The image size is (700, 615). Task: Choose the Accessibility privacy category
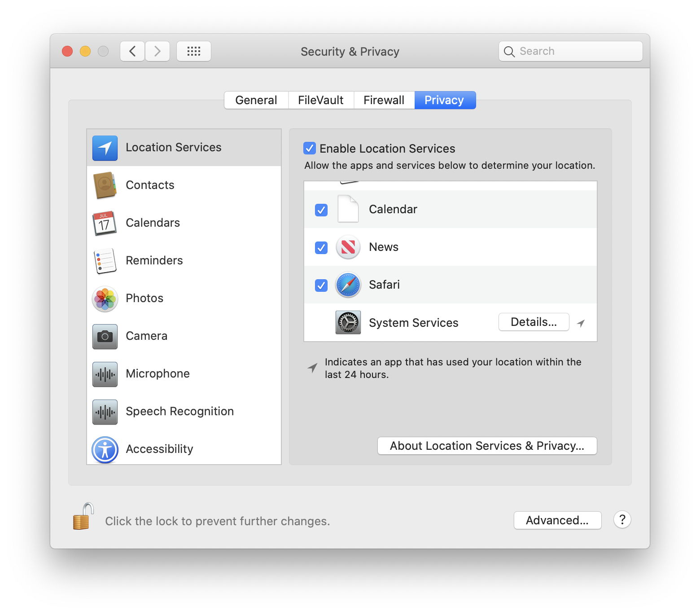(x=159, y=449)
